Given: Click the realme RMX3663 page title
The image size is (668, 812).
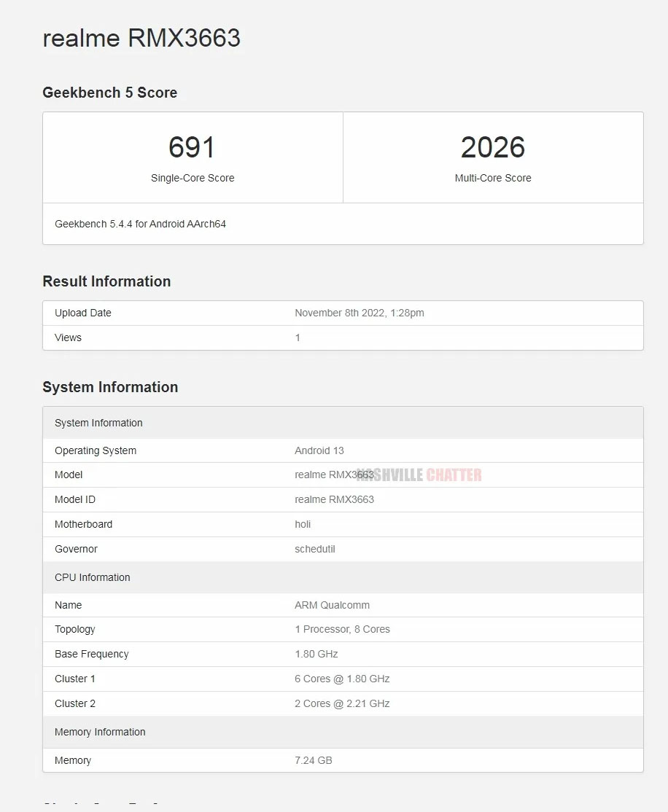Looking at the screenshot, I should [x=141, y=38].
